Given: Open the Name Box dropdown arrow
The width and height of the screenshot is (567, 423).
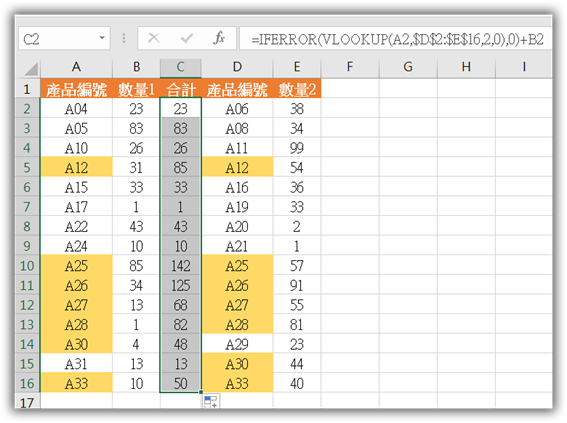Looking at the screenshot, I should (102, 38).
